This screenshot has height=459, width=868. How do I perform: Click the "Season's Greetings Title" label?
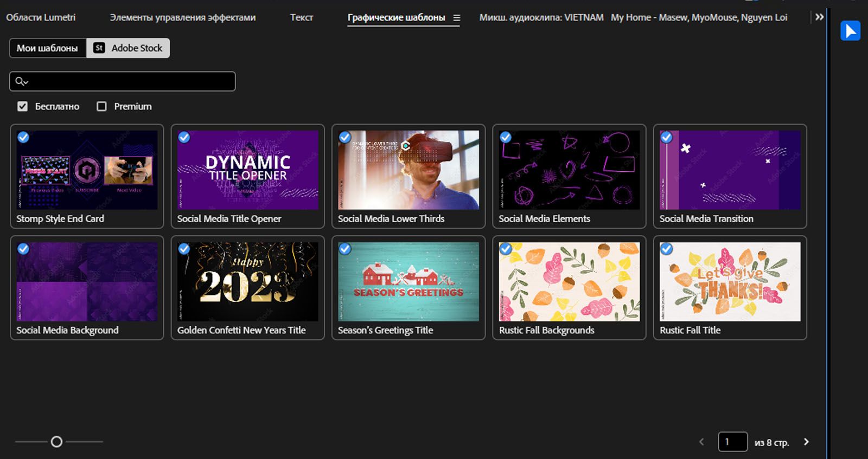click(x=385, y=330)
